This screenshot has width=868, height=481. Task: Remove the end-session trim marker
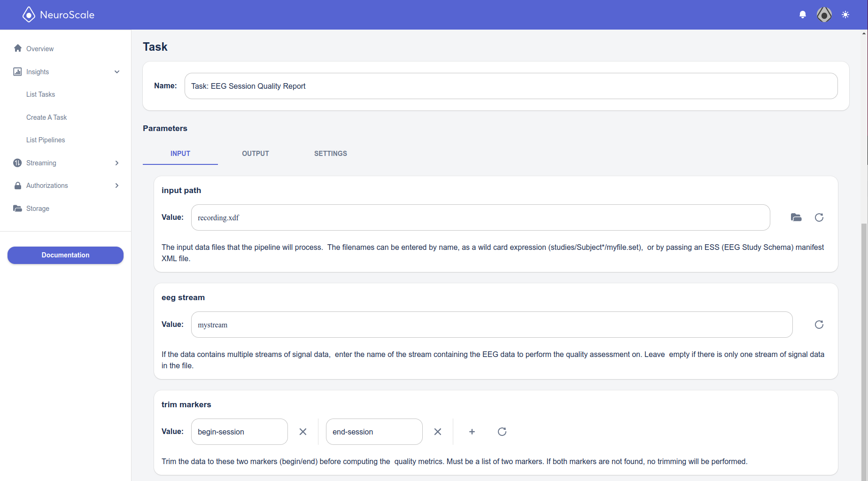(438, 431)
